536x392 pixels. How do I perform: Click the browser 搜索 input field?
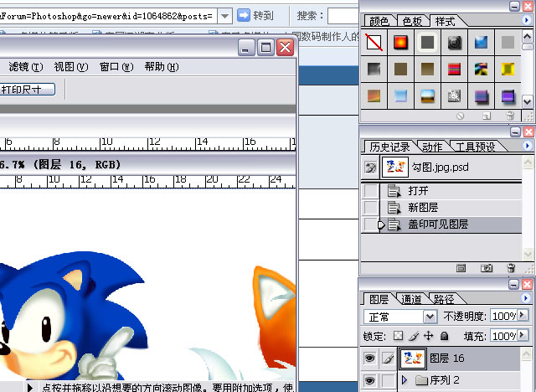click(343, 16)
